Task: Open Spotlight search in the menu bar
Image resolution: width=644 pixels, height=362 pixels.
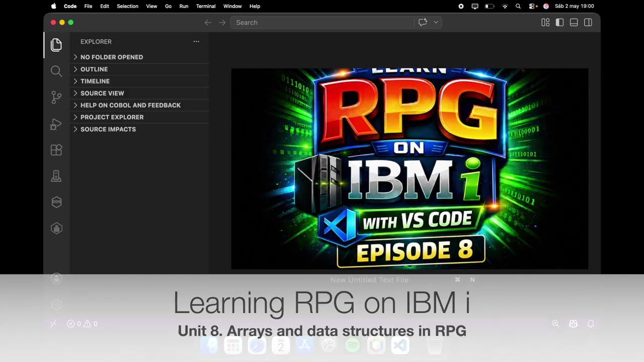Action: [518, 6]
